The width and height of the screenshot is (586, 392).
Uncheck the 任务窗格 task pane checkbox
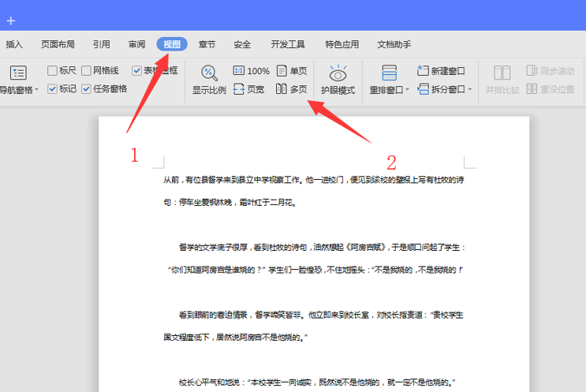tap(86, 89)
